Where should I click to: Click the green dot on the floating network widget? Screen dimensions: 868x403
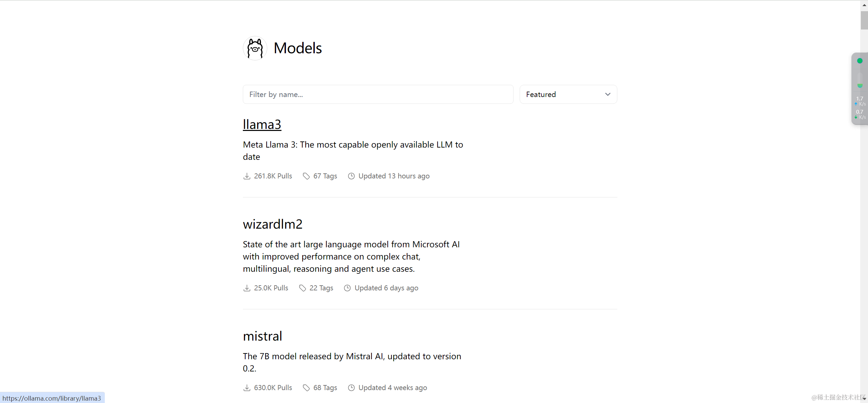860,61
